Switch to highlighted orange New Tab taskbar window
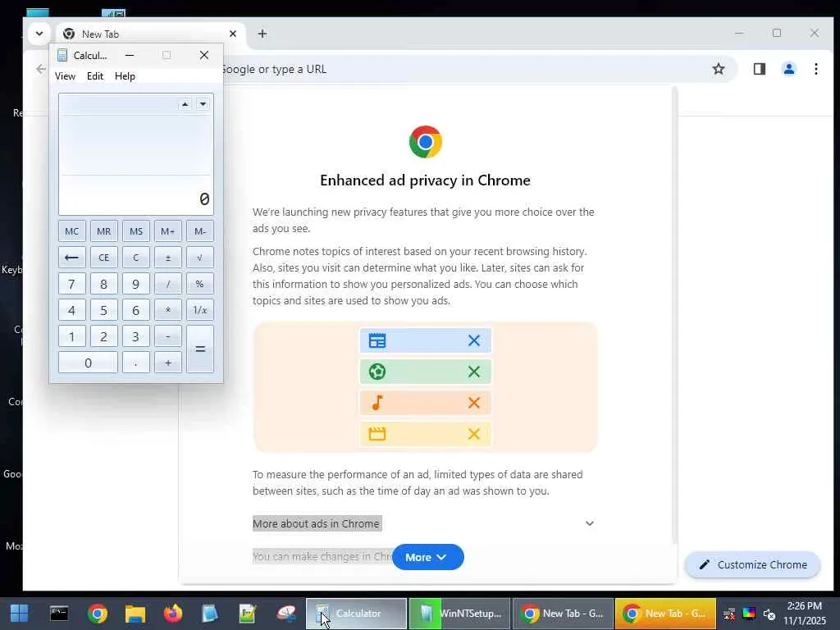Screen dimensions: 840x630 [665, 614]
